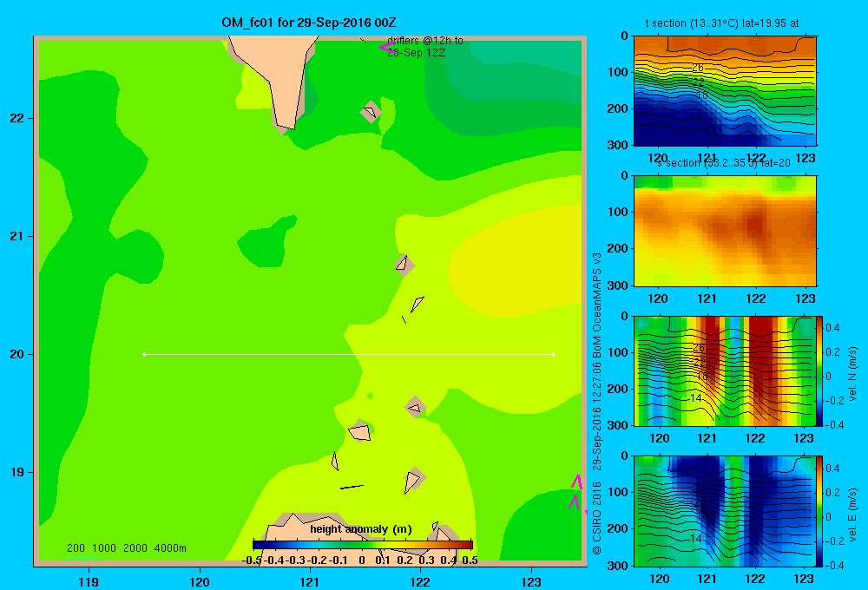868x590 pixels.
Task: Open the northward velocity section panel
Action: 724,370
